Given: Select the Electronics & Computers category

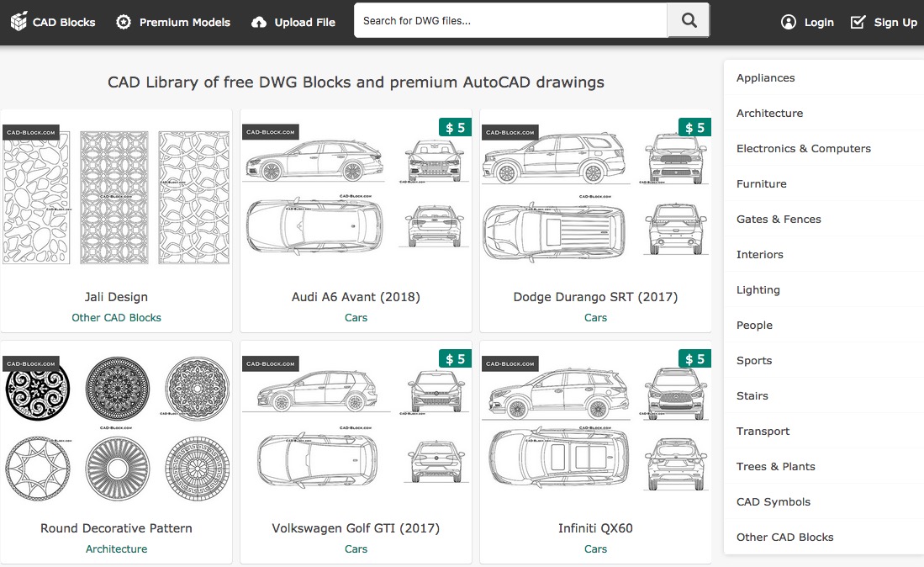Looking at the screenshot, I should (x=824, y=149).
